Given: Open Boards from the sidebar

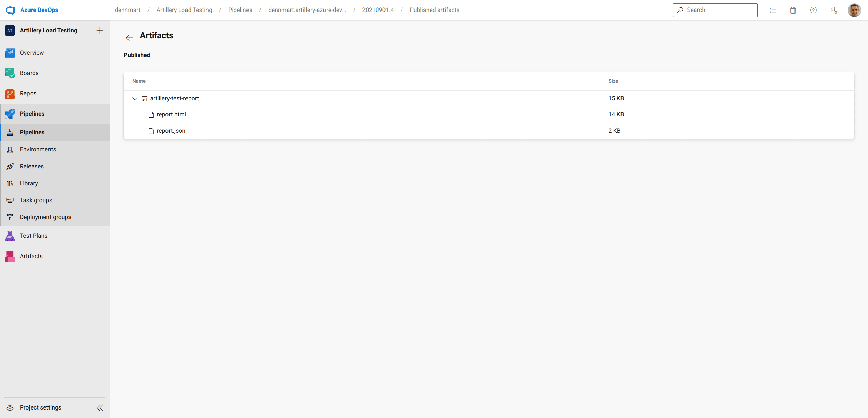Looking at the screenshot, I should 29,73.
